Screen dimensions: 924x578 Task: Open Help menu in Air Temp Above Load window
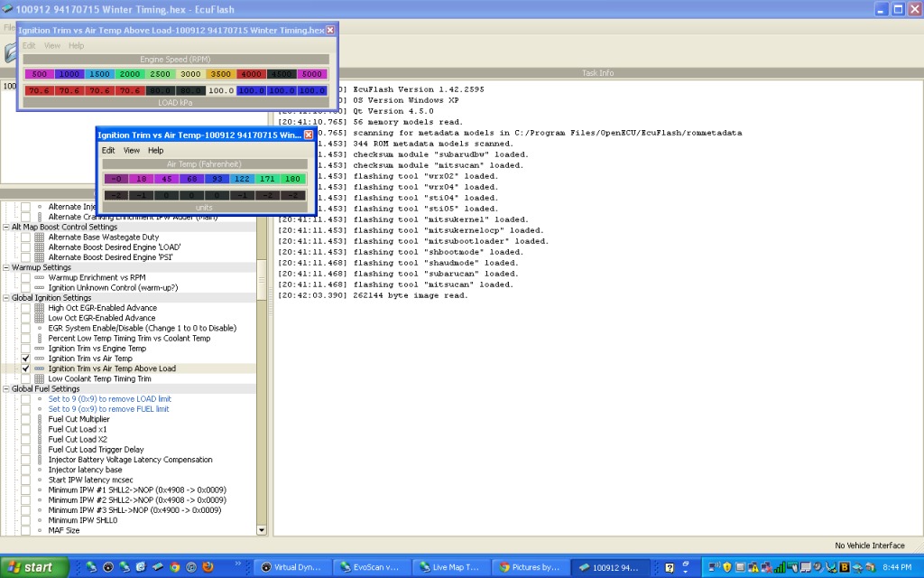point(76,45)
